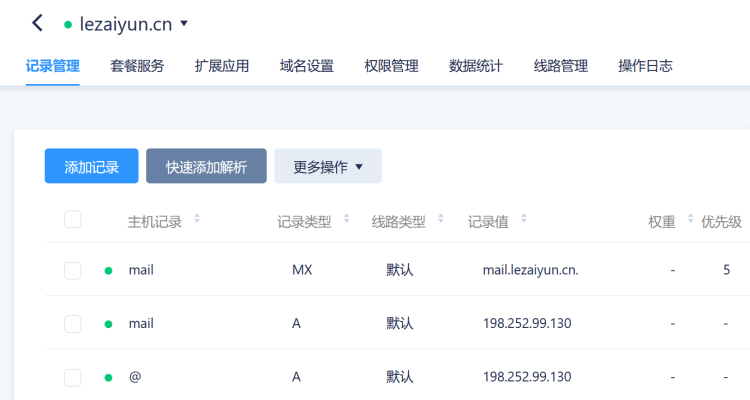View the 操作日志 tab

click(645, 66)
